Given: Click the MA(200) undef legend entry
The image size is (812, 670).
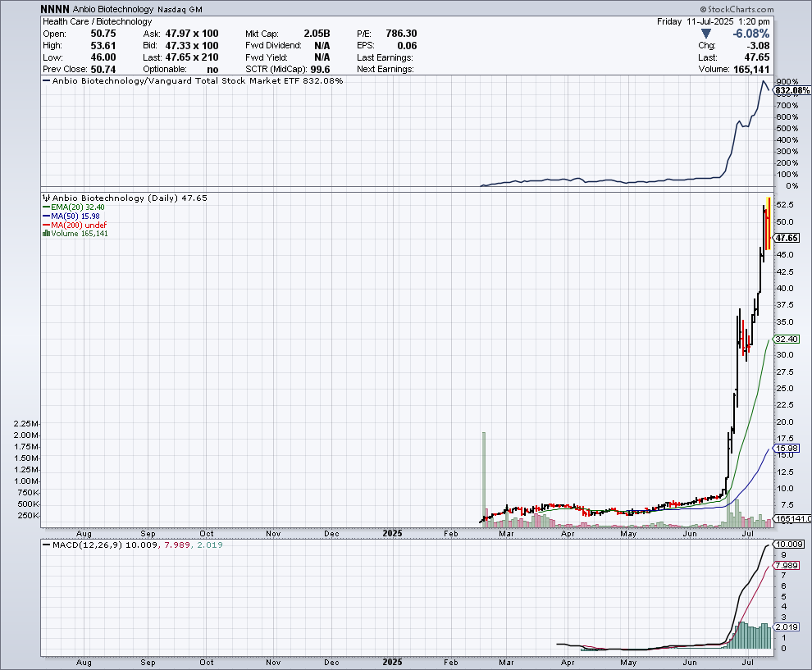Looking at the screenshot, I should point(75,225).
